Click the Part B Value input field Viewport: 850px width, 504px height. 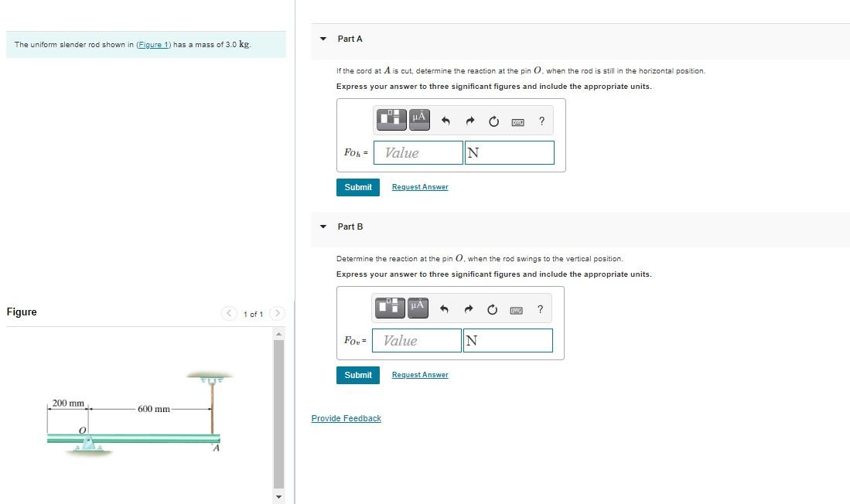417,340
